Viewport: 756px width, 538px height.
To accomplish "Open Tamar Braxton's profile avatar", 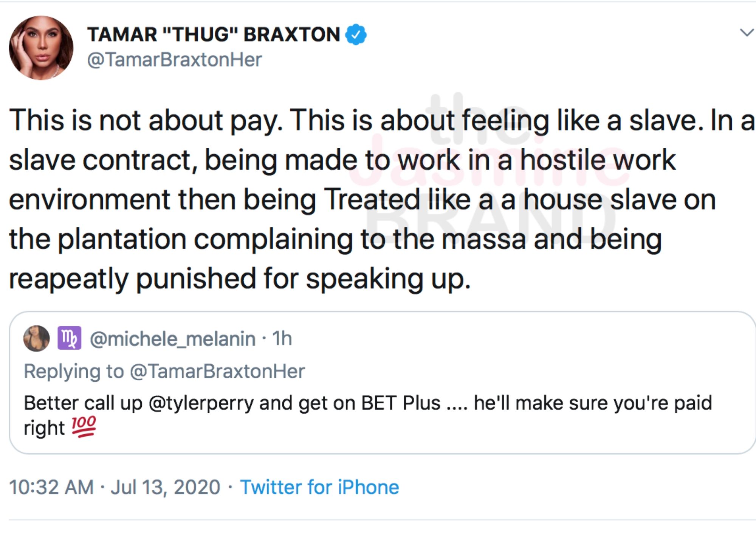I will coord(41,48).
